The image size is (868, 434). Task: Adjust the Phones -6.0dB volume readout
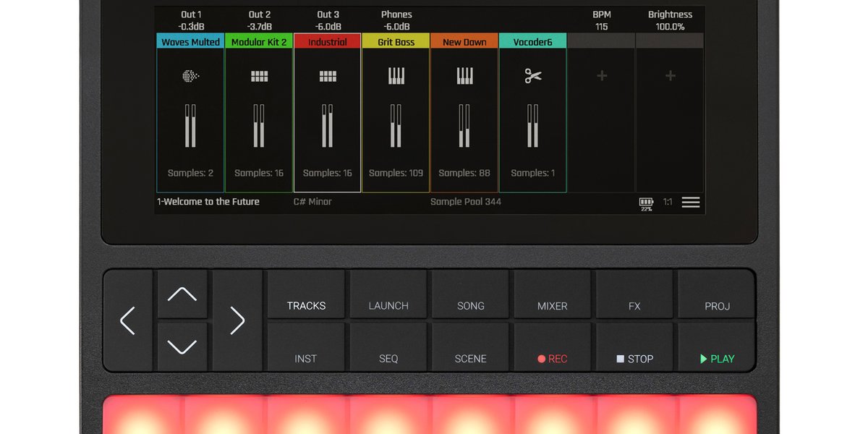point(396,20)
